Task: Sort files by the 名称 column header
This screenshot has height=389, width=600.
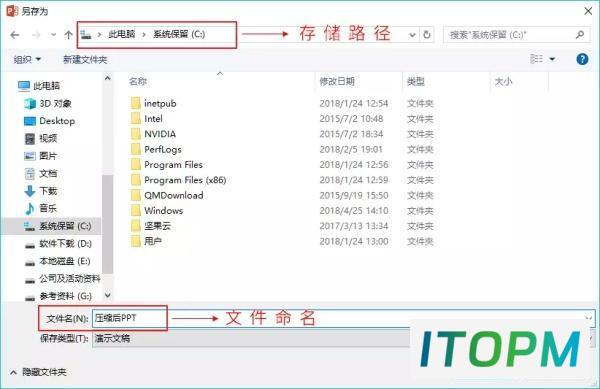Action: click(138, 81)
